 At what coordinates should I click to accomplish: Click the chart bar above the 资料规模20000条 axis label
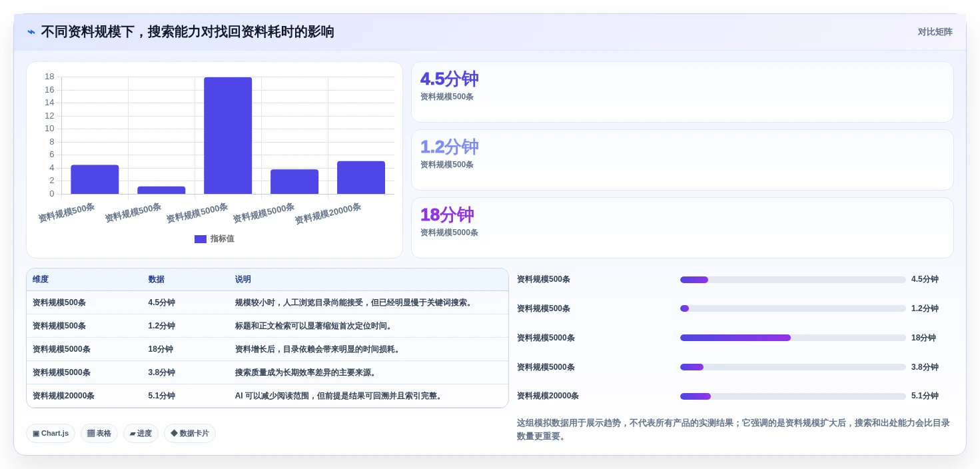(x=361, y=177)
